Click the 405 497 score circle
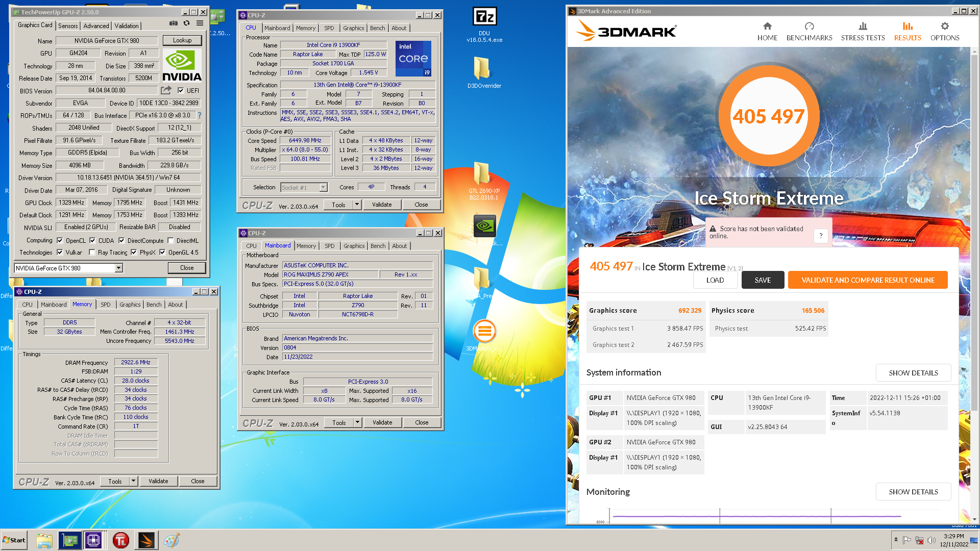The width and height of the screenshot is (980, 551). [x=769, y=116]
